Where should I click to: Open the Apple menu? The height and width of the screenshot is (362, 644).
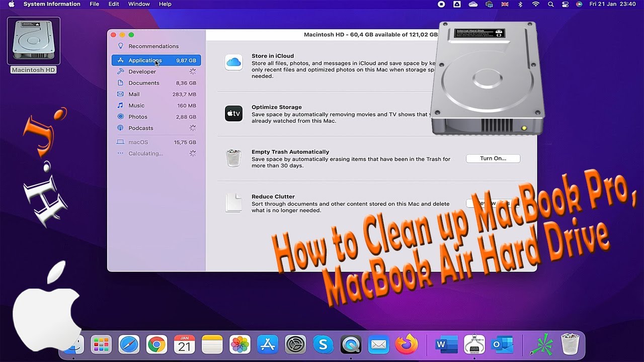coord(12,4)
